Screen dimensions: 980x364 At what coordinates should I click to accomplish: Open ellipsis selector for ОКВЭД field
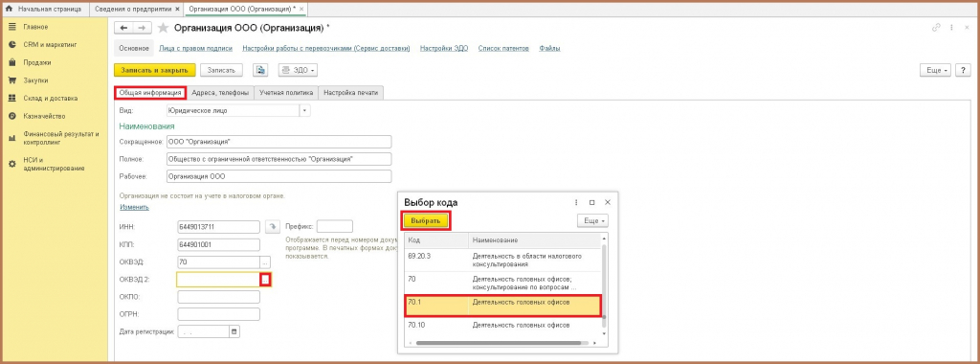click(x=265, y=262)
